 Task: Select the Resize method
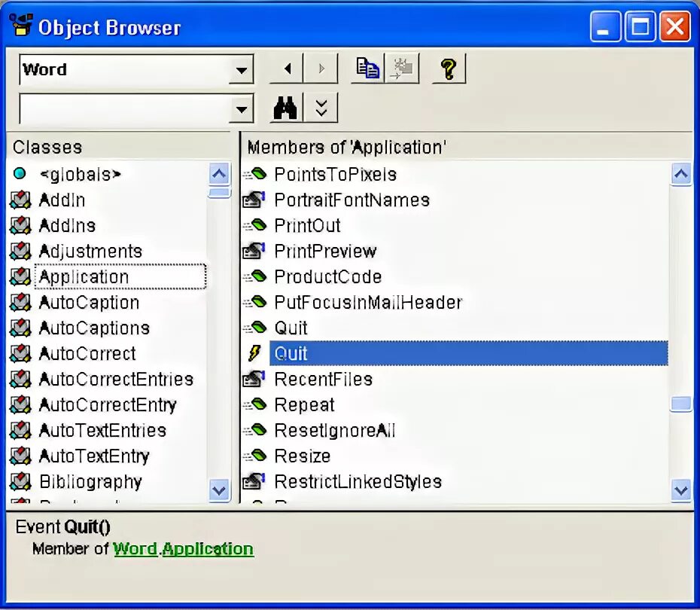click(x=303, y=456)
